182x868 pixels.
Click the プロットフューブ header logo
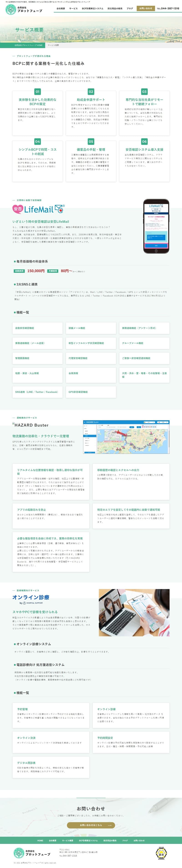click(x=24, y=9)
